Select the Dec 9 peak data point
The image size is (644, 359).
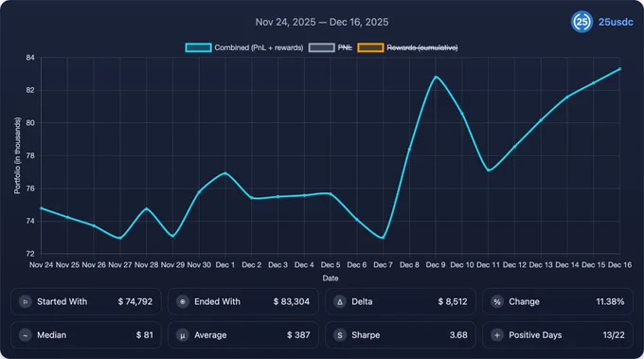coord(436,77)
